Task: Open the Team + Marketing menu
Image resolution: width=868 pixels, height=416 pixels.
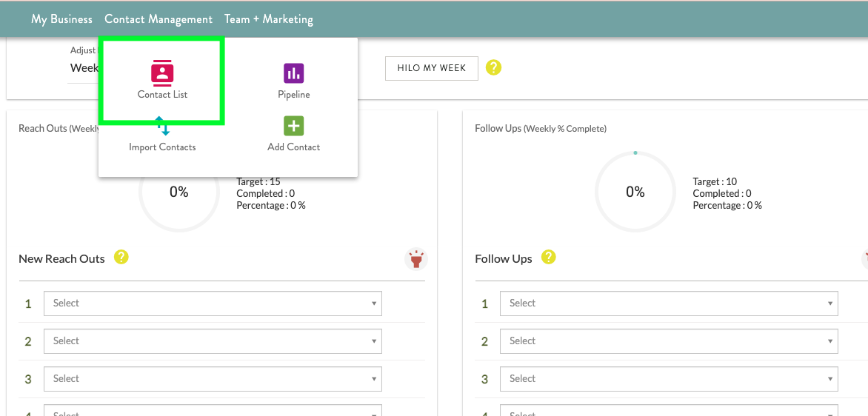Action: pos(269,19)
